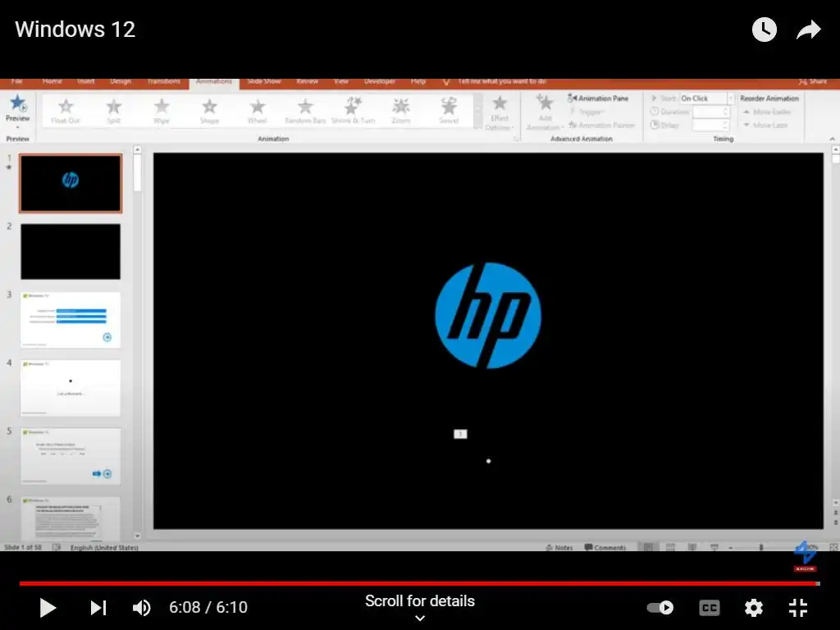Switch to the Insert ribbon tab
840x630 pixels.
point(85,81)
